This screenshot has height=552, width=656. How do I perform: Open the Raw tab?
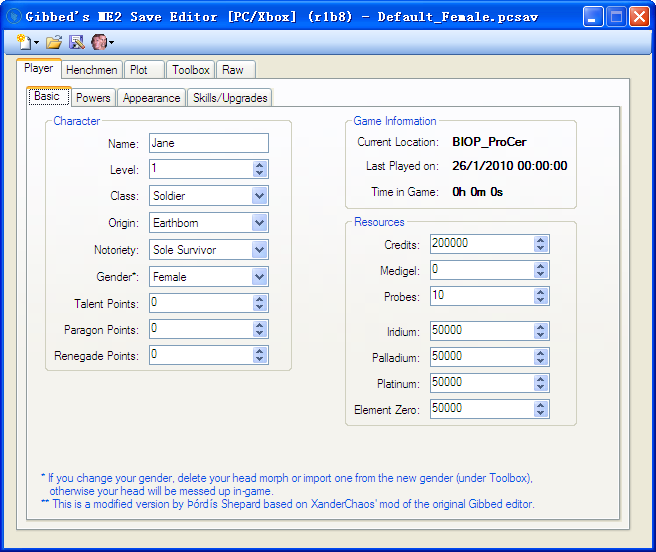pyautogui.click(x=236, y=70)
